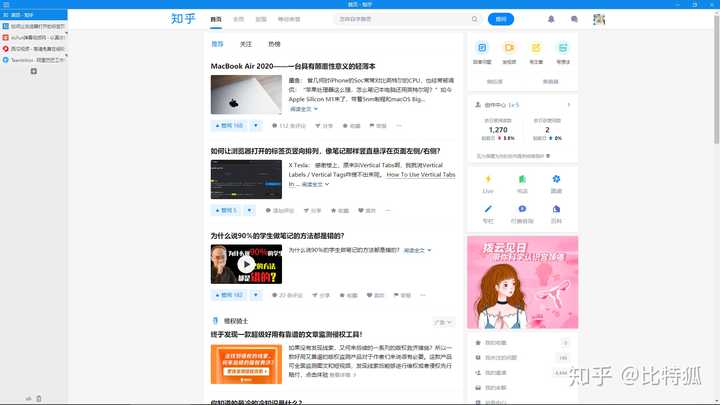The height and width of the screenshot is (405, 720).
Task: Open the 发现 nav item
Action: pos(261,19)
